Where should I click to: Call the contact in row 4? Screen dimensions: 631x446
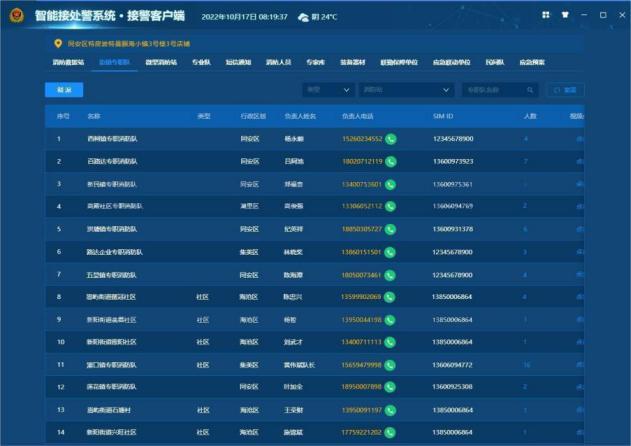tap(390, 206)
